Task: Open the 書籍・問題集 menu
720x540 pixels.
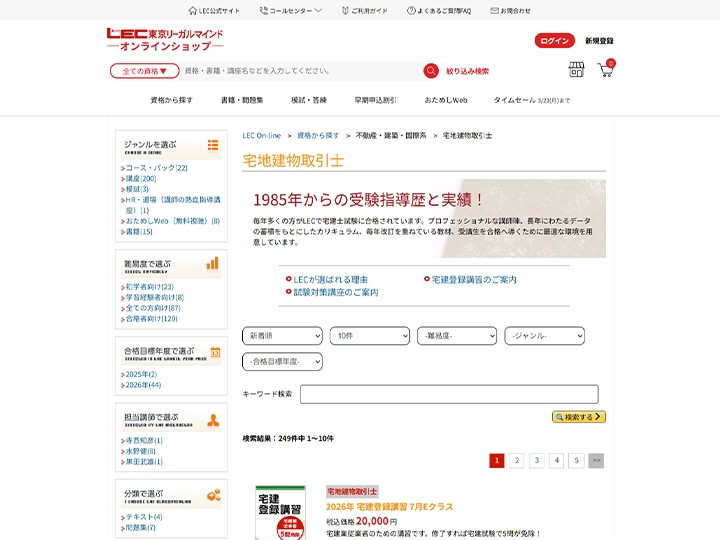Action: coord(242,100)
